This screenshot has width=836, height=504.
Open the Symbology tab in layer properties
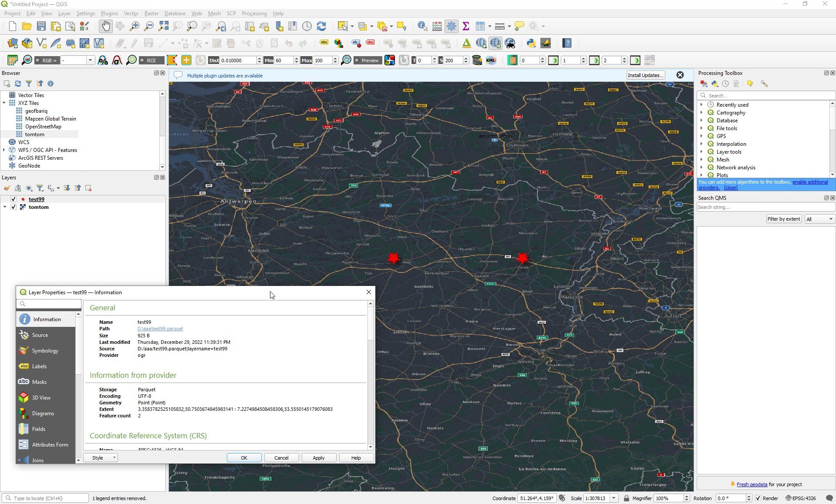click(x=45, y=351)
